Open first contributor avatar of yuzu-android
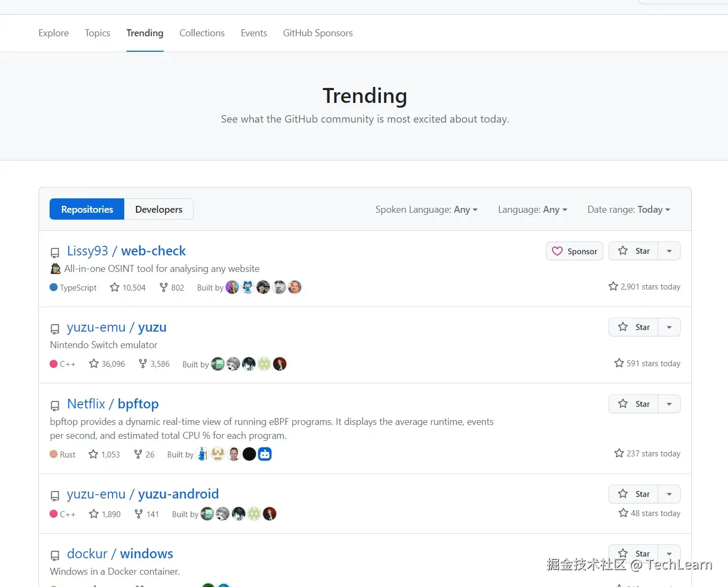Image resolution: width=728 pixels, height=587 pixels. pos(207,514)
